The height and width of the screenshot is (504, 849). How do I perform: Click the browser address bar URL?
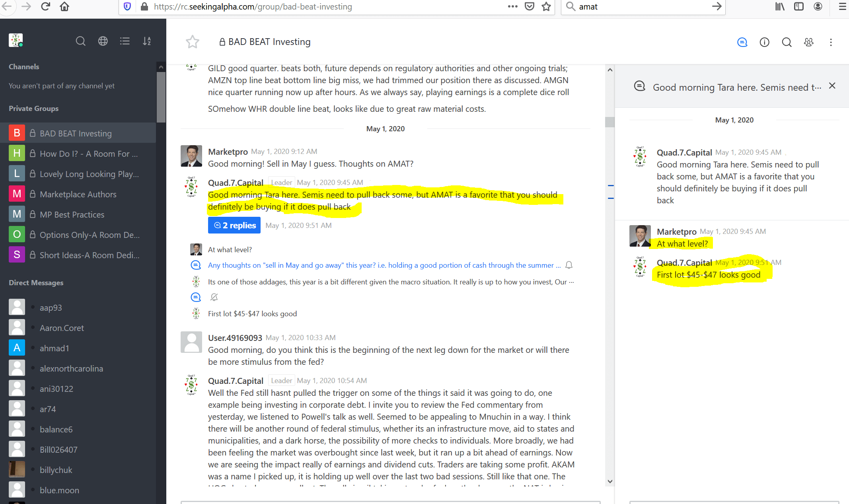(253, 6)
